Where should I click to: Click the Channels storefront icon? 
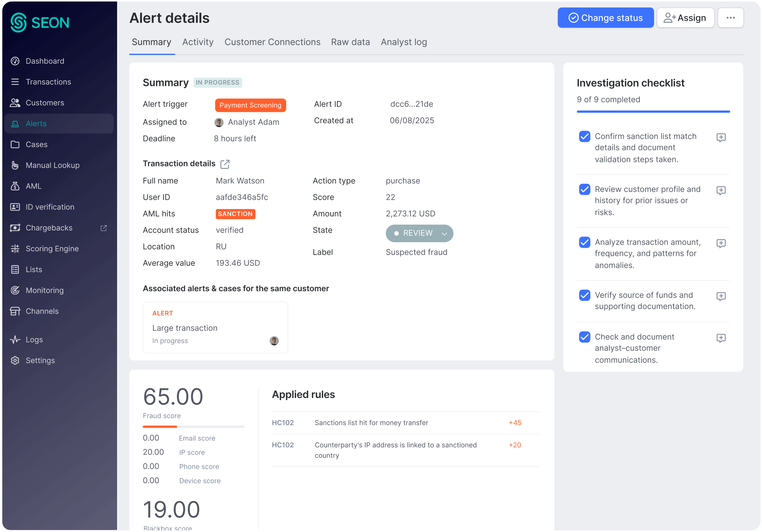[15, 311]
